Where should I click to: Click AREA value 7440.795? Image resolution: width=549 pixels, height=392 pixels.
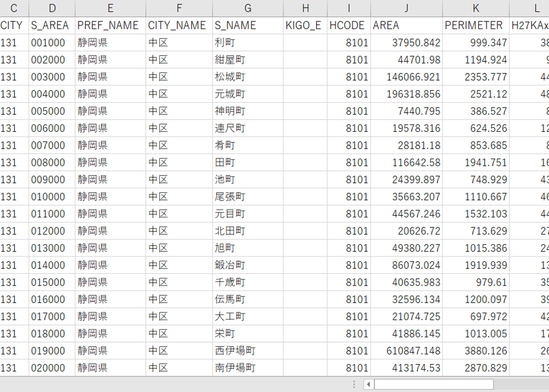click(406, 111)
